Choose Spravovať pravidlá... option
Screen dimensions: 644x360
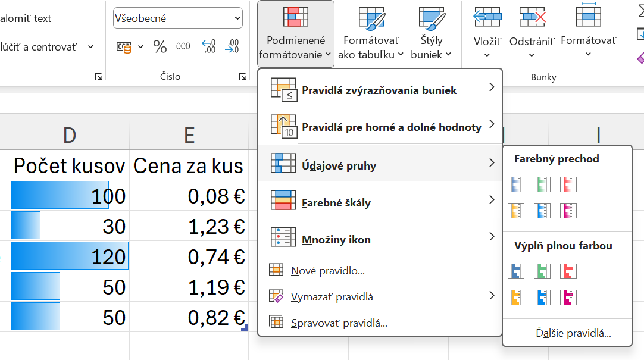(x=380, y=323)
